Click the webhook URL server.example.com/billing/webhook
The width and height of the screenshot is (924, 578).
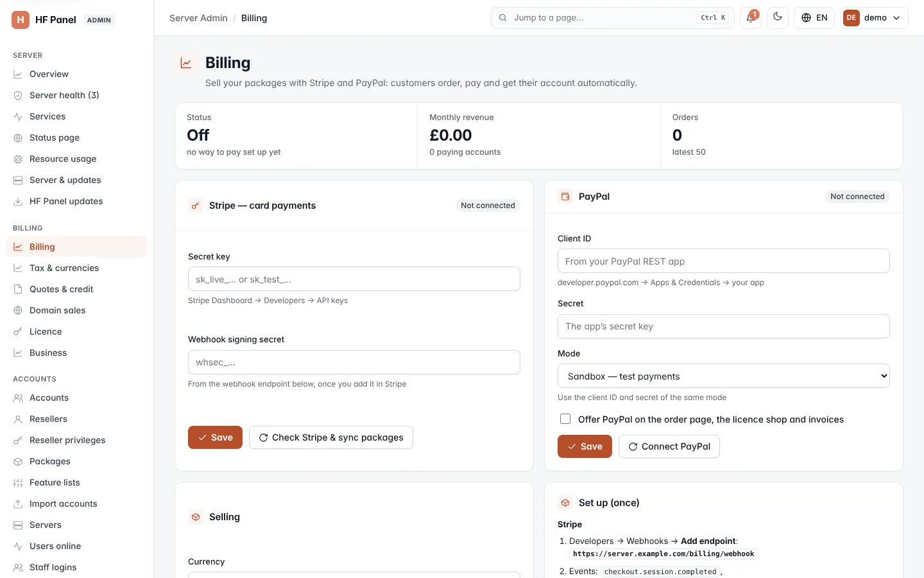pos(663,554)
